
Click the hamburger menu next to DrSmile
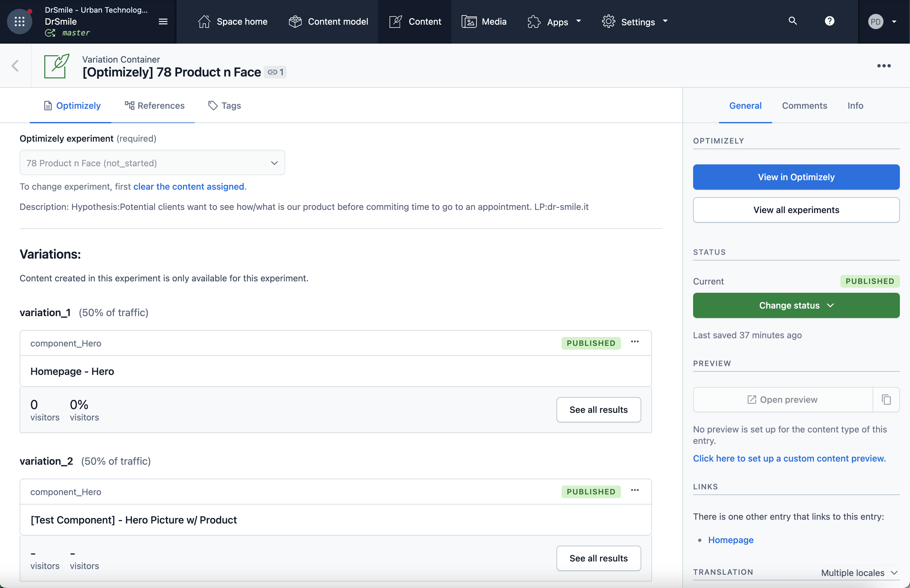163,21
